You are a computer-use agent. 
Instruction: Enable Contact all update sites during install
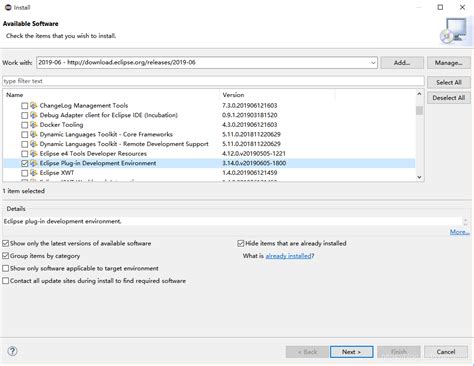5,281
